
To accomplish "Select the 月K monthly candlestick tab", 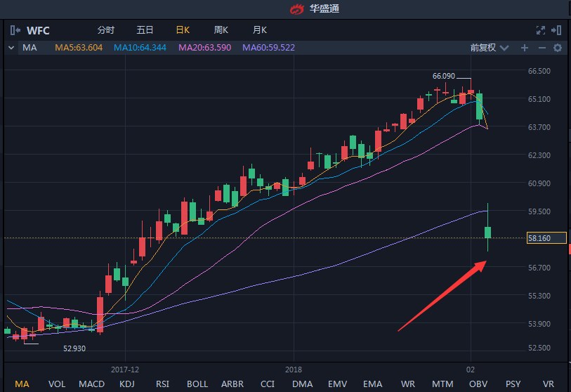I will click(260, 30).
